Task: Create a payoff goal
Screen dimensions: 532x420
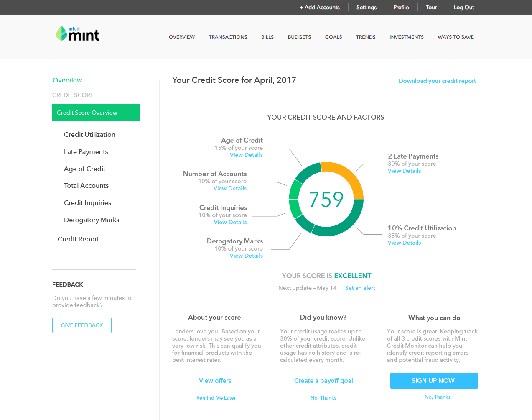Action: point(323,381)
